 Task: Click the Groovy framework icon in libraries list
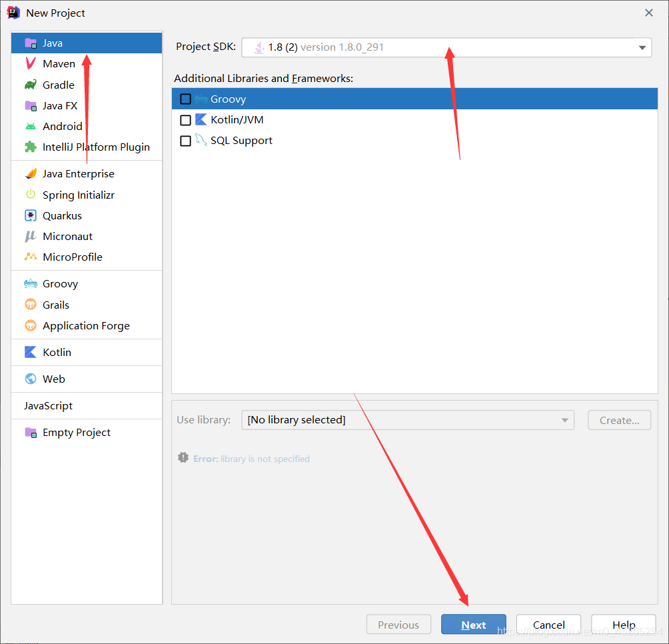201,99
